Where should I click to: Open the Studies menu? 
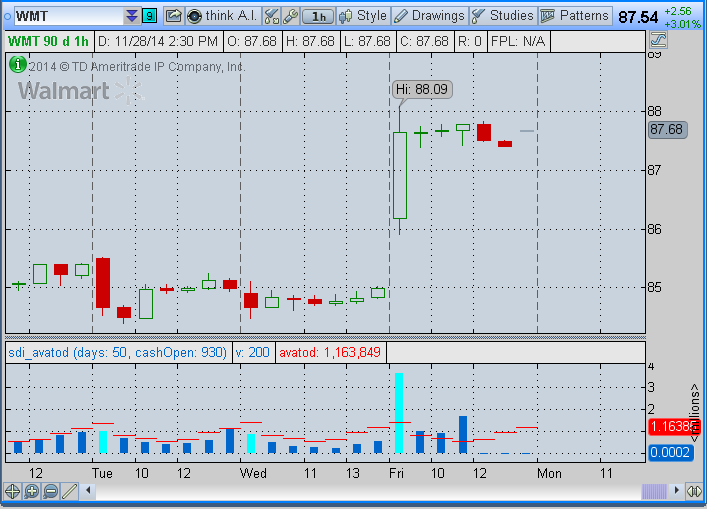tap(504, 16)
